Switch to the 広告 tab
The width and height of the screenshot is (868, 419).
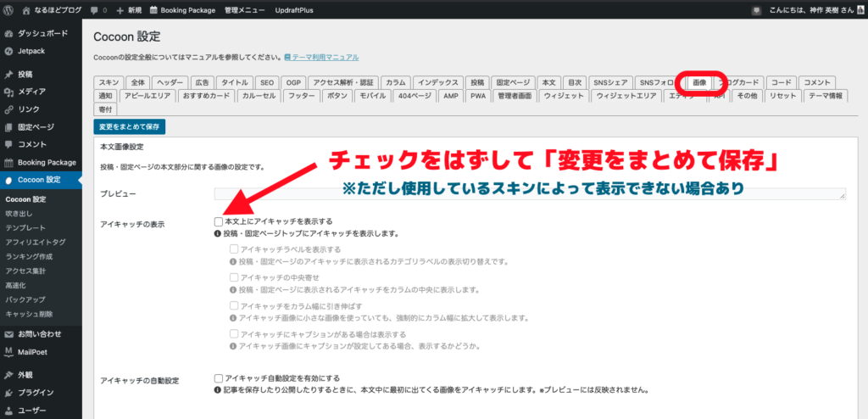(x=202, y=82)
